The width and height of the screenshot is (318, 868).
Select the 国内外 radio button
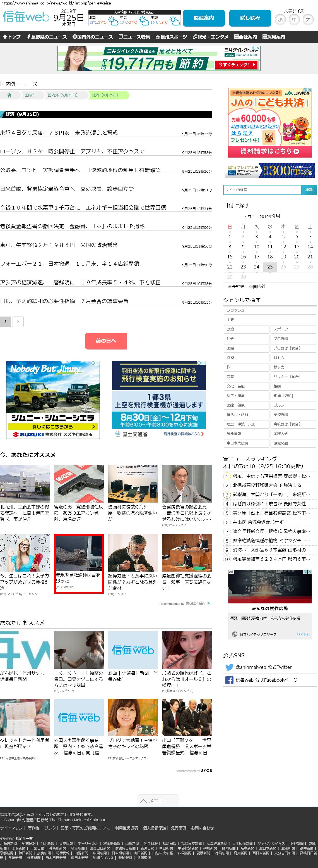coord(251,286)
